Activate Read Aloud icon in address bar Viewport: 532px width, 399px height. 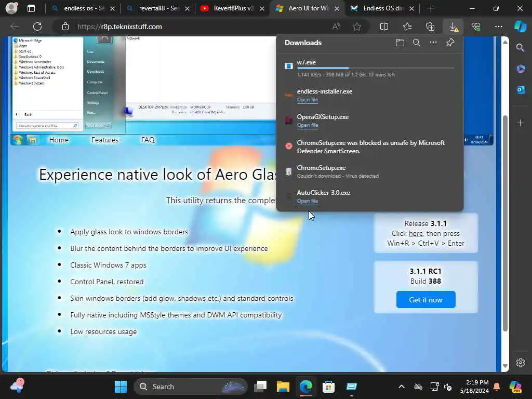(336, 26)
